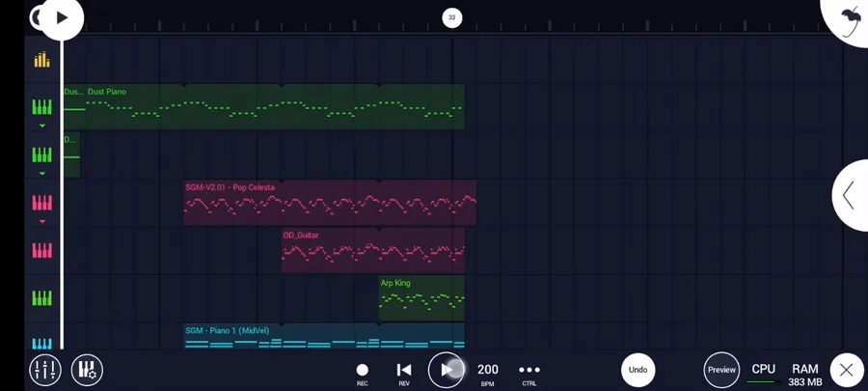The height and width of the screenshot is (391, 868).
Task: Change the 200 BPM tempo
Action: (x=488, y=374)
